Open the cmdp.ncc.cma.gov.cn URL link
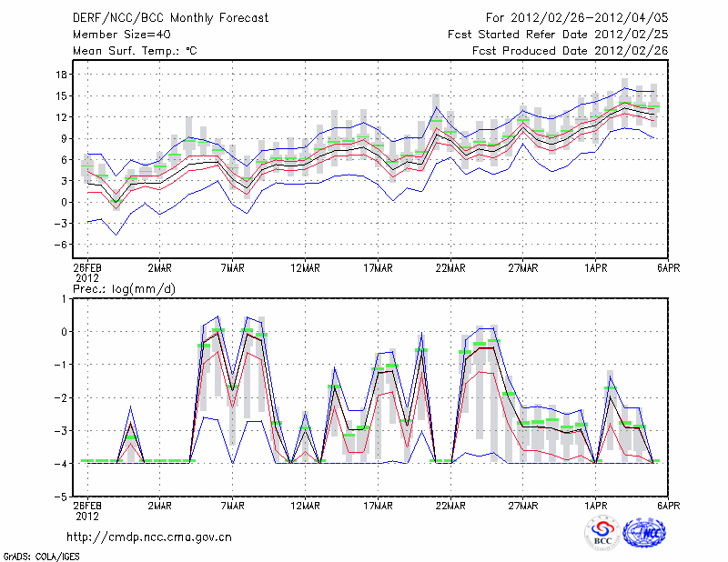Viewport: 728px width, 562px height. click(150, 537)
